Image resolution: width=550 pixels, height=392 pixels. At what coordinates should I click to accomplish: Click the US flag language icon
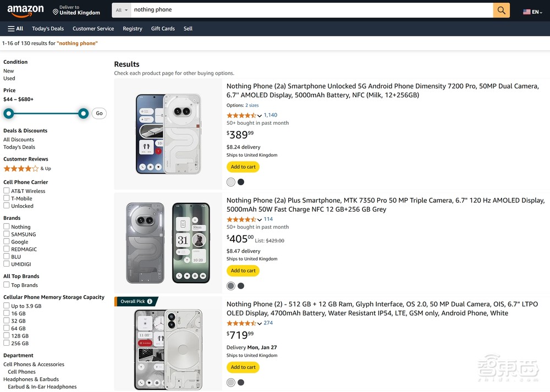pos(527,12)
